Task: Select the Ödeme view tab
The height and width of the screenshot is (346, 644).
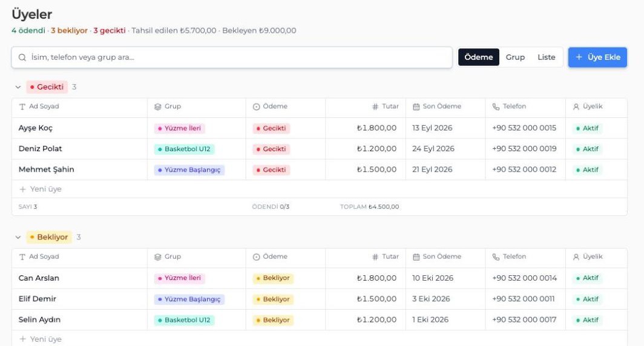Action: point(479,57)
